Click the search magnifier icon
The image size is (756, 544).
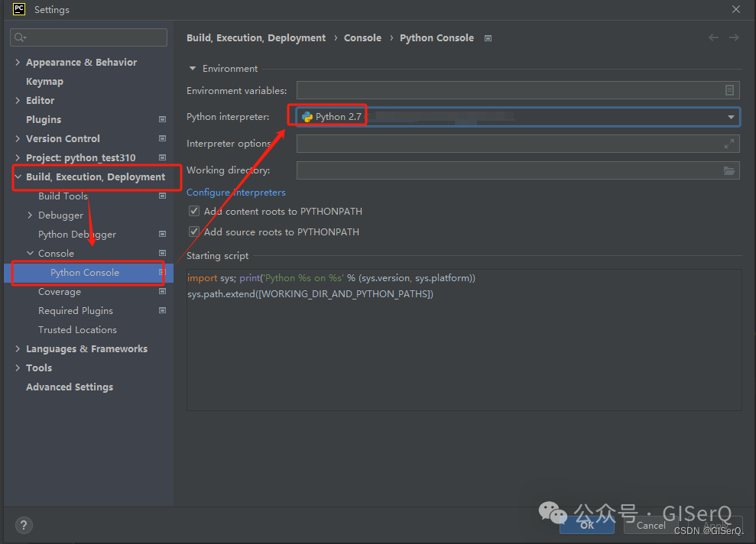[20, 37]
